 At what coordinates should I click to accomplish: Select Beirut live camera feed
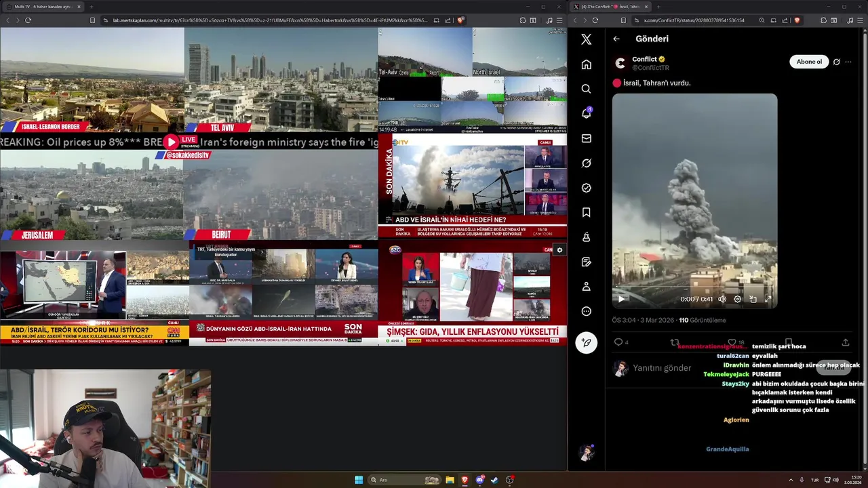[x=281, y=195]
